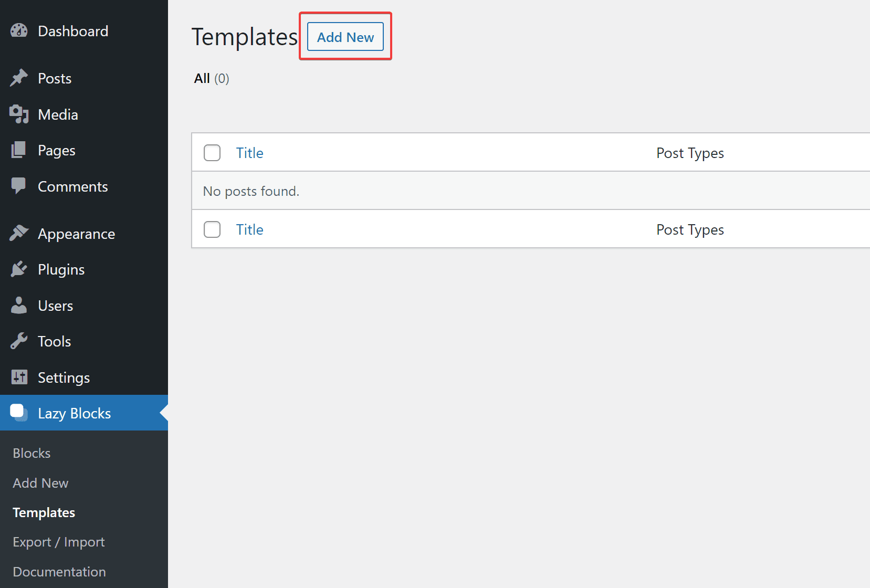Open the Blocks submenu entry

point(31,453)
